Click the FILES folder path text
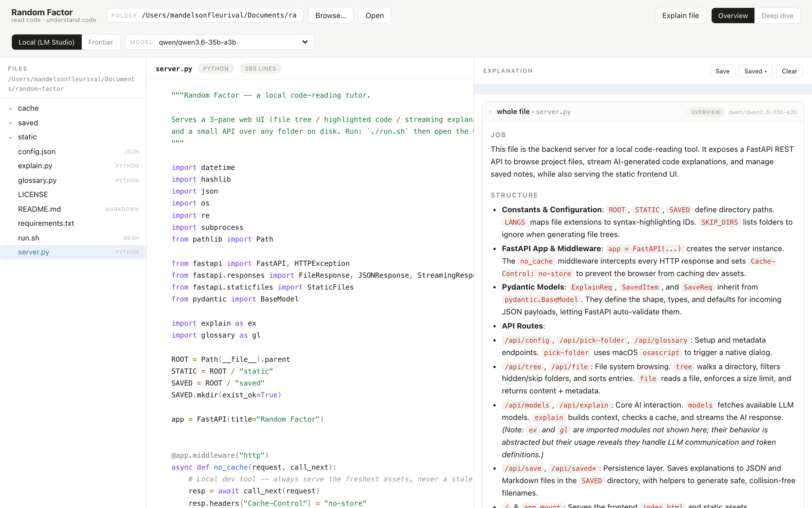The height and width of the screenshot is (508, 812). point(71,84)
